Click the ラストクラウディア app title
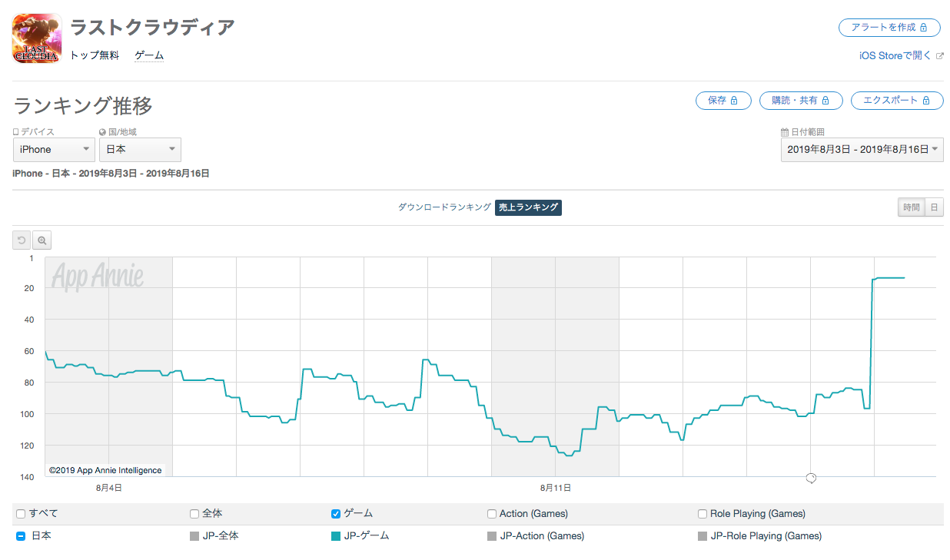 152,28
